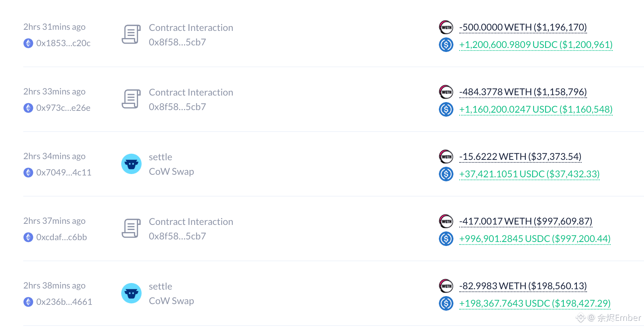Open +198,367.7643 USDC amount link

(535, 303)
